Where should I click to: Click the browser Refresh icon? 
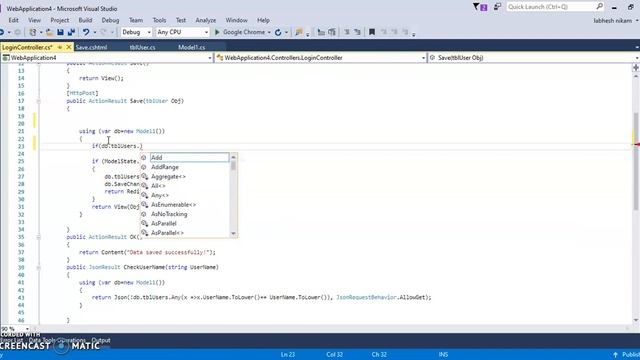coord(278,32)
